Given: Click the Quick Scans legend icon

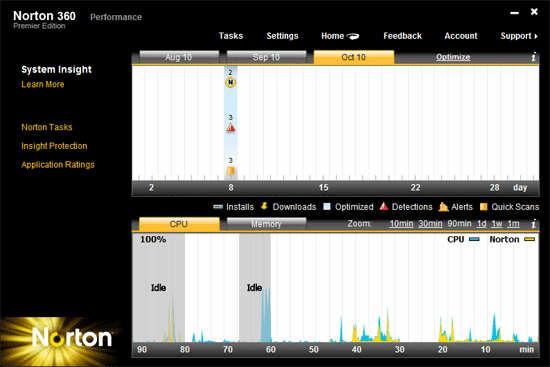Looking at the screenshot, I should pos(483,207).
